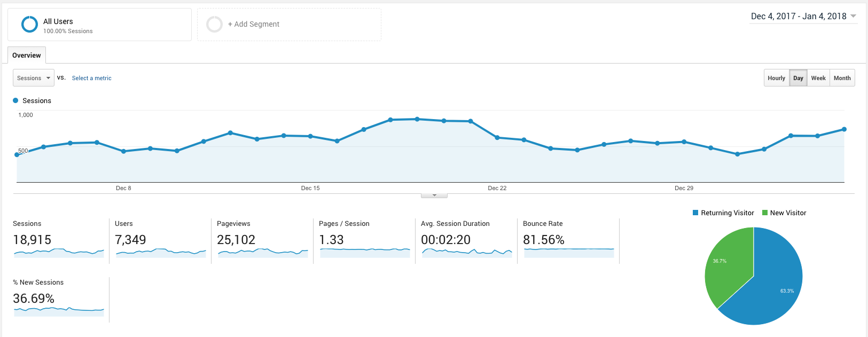Image resolution: width=868 pixels, height=337 pixels.
Task: Click the New Visitor green legend square
Action: pos(765,213)
